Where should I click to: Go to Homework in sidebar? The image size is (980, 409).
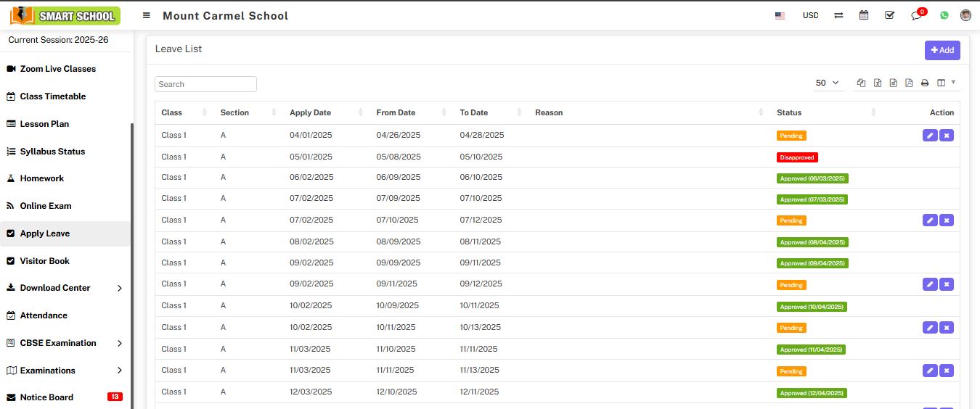[42, 178]
